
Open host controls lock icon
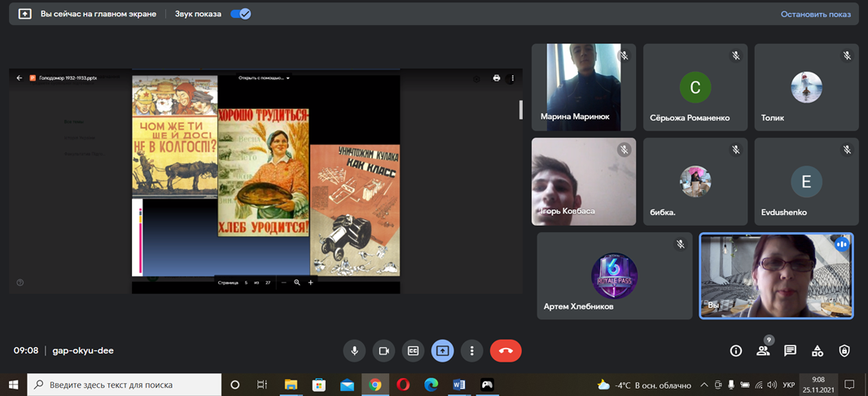pyautogui.click(x=844, y=350)
